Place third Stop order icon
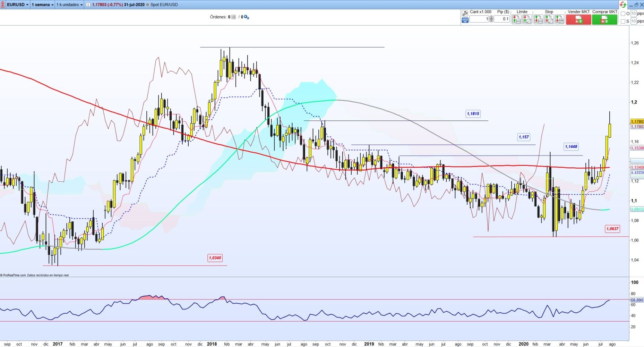Screen dimensions: 644x347 559,19
